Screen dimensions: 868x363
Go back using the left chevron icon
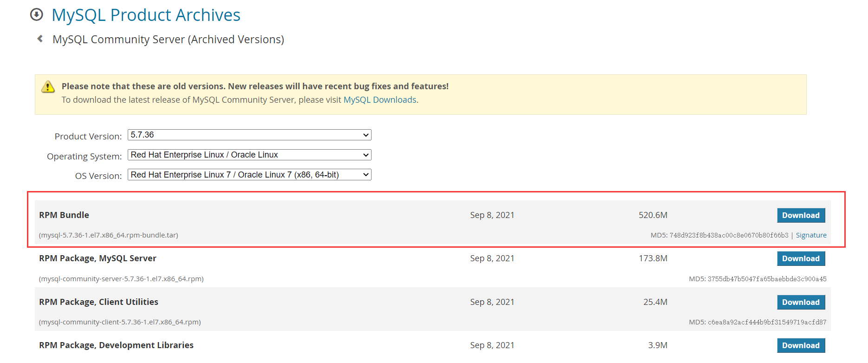pyautogui.click(x=40, y=39)
